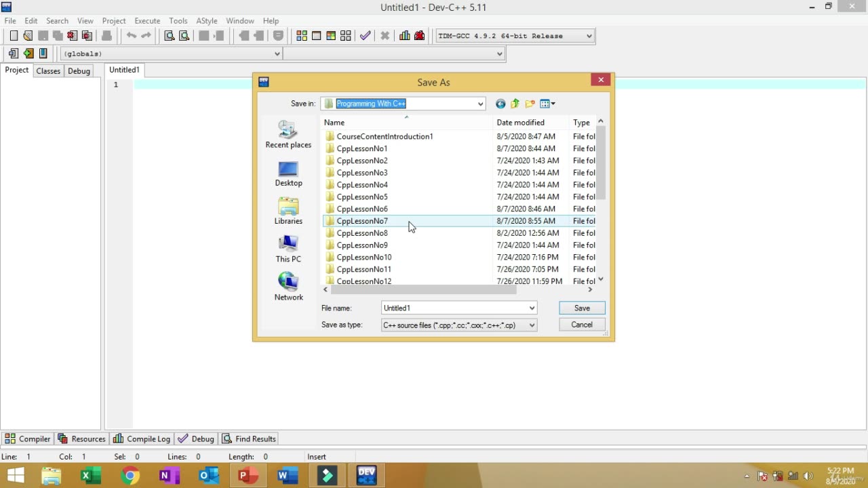Open the empty members dropdown beside (globals)
Image resolution: width=868 pixels, height=488 pixels.
[394, 54]
